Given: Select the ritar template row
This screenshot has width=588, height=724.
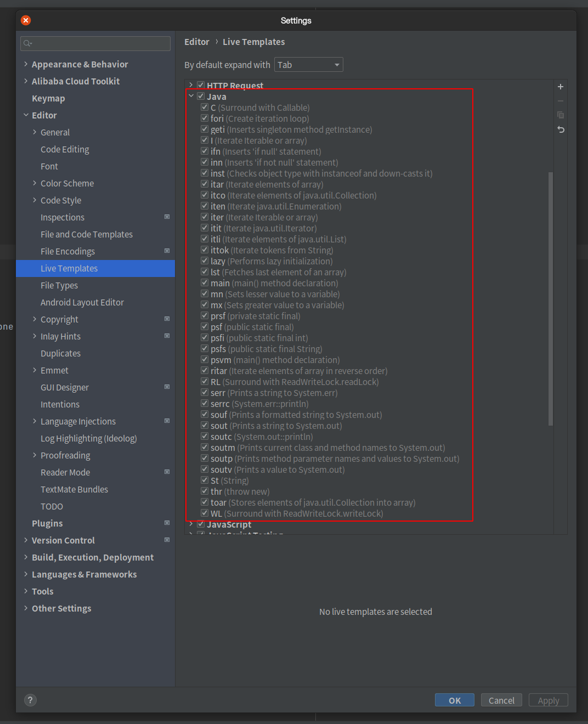Looking at the screenshot, I should click(x=299, y=371).
